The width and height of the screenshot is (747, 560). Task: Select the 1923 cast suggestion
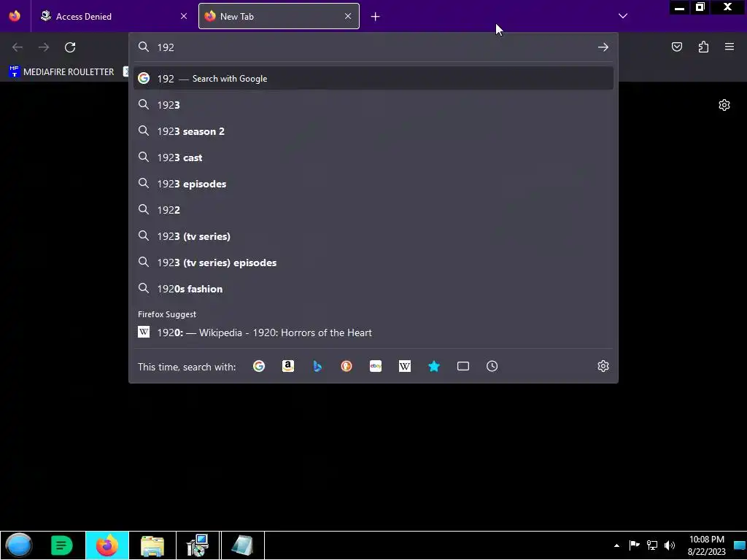[373, 157]
